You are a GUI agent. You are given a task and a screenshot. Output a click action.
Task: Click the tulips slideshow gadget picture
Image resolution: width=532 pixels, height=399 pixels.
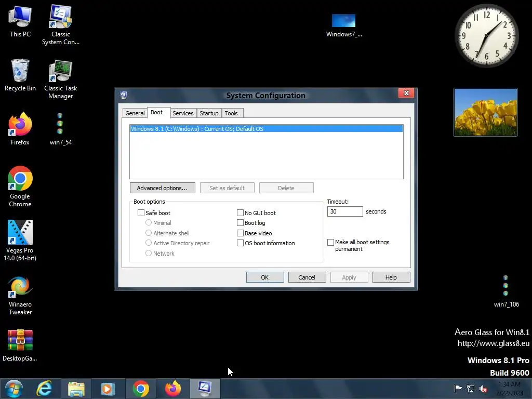(x=486, y=112)
